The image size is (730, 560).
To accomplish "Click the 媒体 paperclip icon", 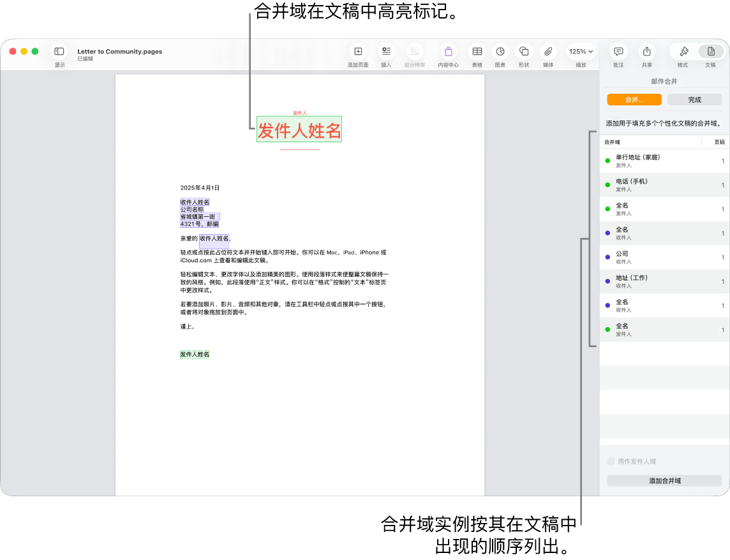I will (x=547, y=52).
